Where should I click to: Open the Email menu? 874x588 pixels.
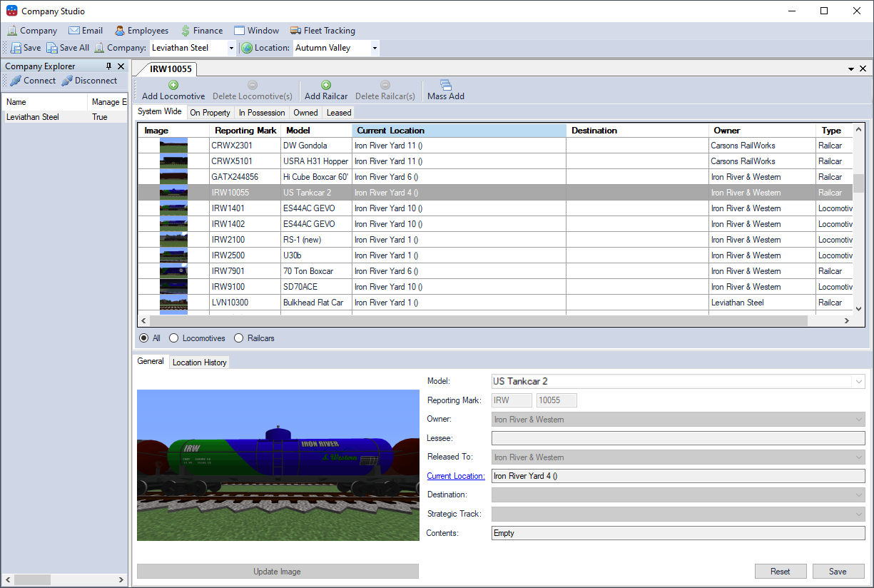pos(86,31)
